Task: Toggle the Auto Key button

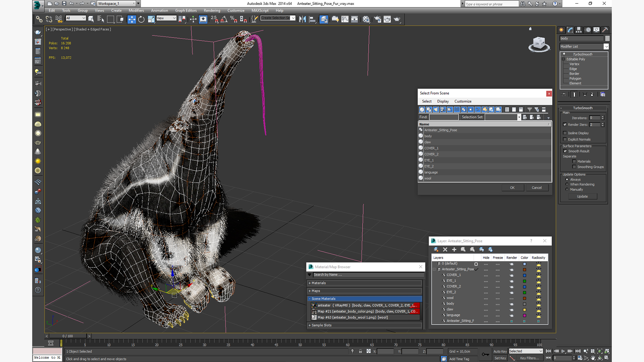Action: click(x=500, y=351)
